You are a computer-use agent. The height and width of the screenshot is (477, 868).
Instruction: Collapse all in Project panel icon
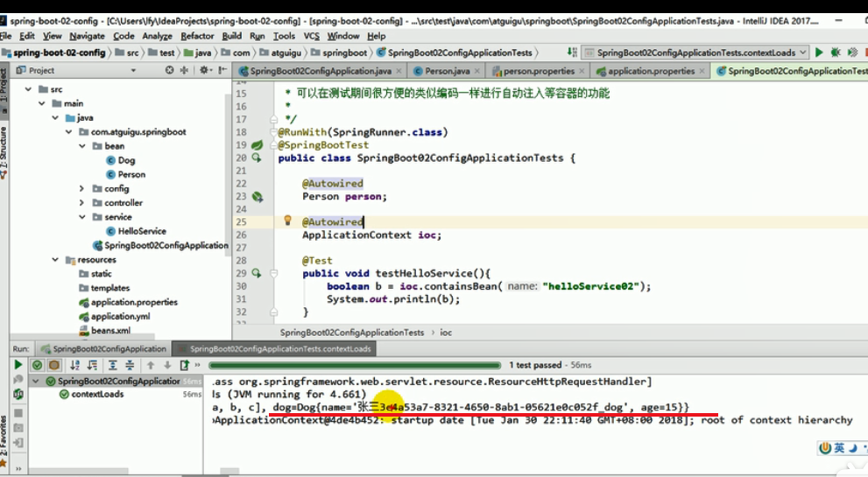[x=184, y=70]
